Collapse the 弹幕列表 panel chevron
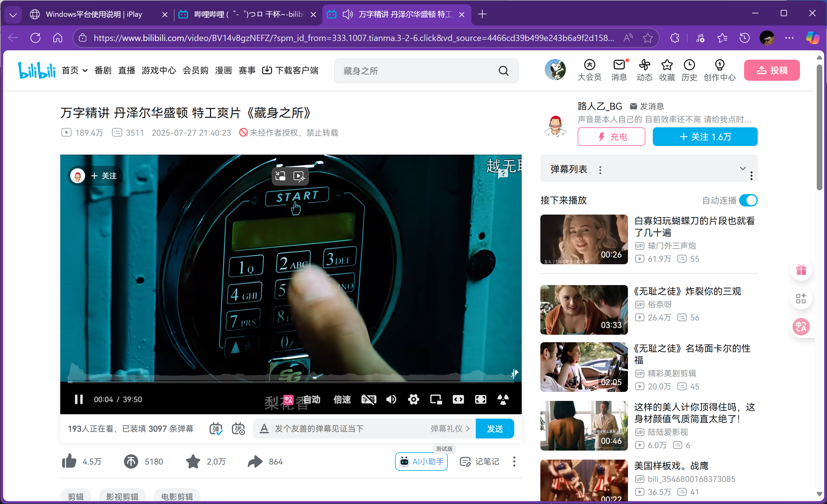 click(743, 168)
